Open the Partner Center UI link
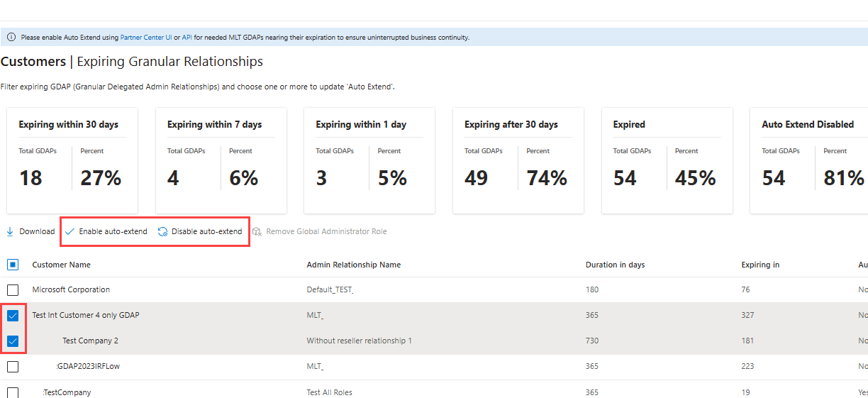The width and height of the screenshot is (868, 398). coord(146,37)
